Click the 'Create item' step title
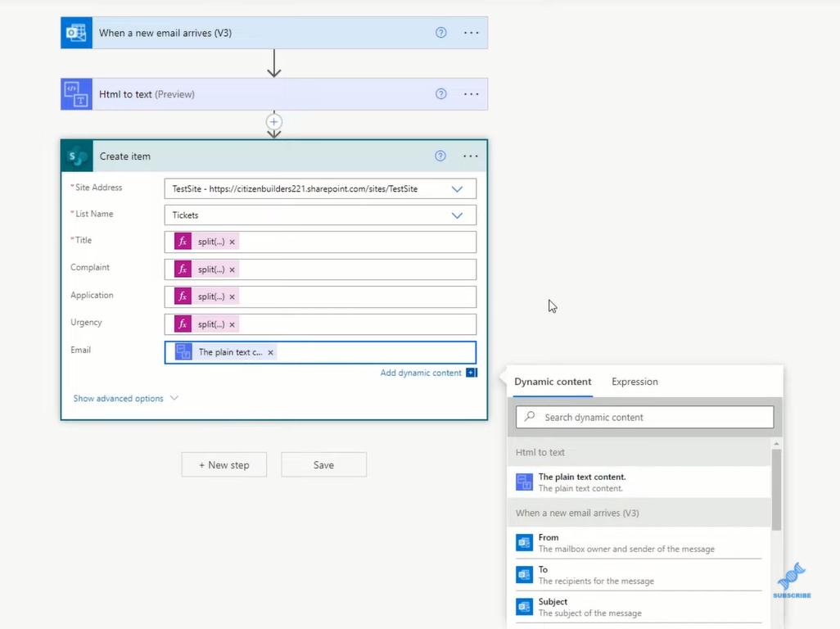 (x=124, y=156)
